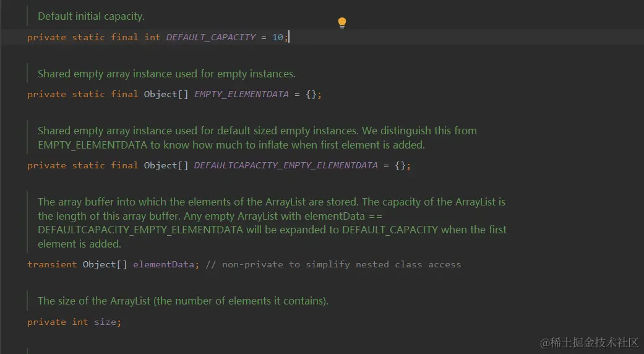Click the EMPTY_ELEMENTDATA field name in its declaration
This screenshot has width=644, height=354.
coord(241,95)
